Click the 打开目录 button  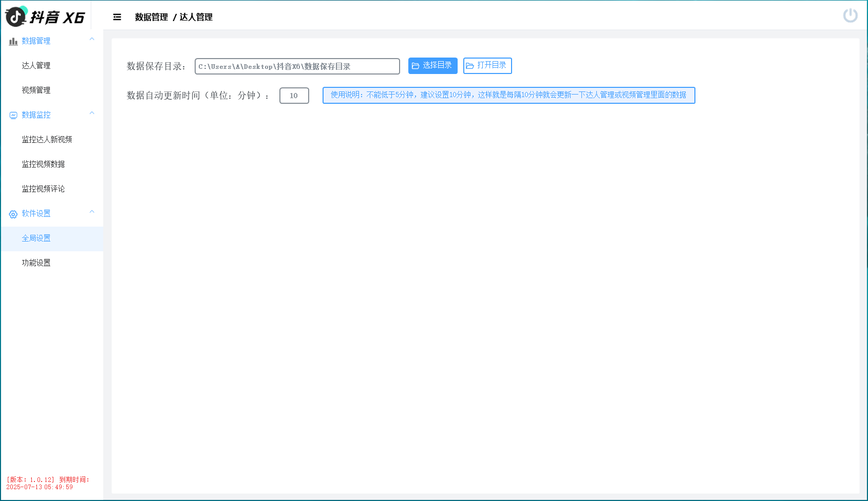tap(487, 66)
